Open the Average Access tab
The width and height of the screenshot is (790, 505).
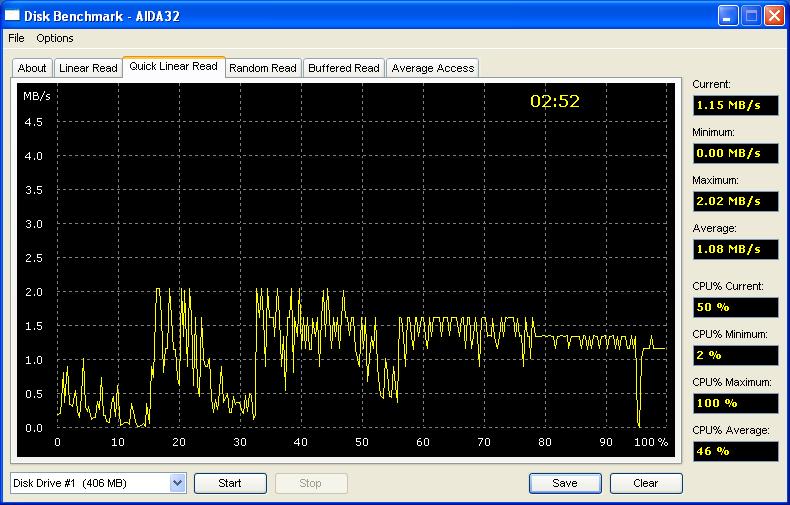coord(433,68)
